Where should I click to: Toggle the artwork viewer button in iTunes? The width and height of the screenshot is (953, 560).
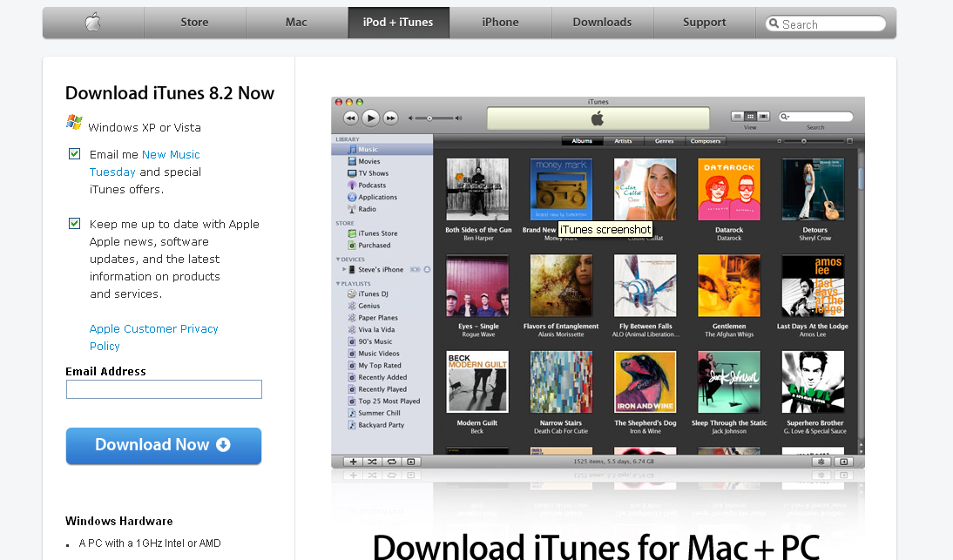[x=411, y=462]
